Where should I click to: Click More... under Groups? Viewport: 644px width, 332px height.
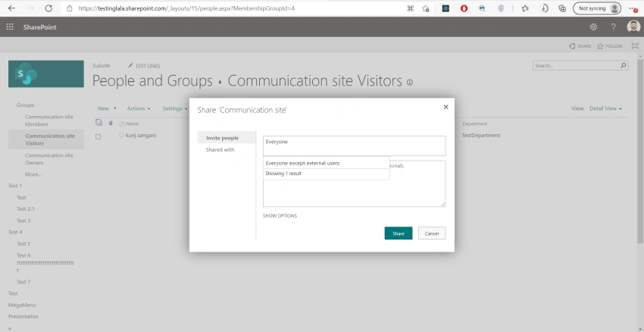coord(33,174)
